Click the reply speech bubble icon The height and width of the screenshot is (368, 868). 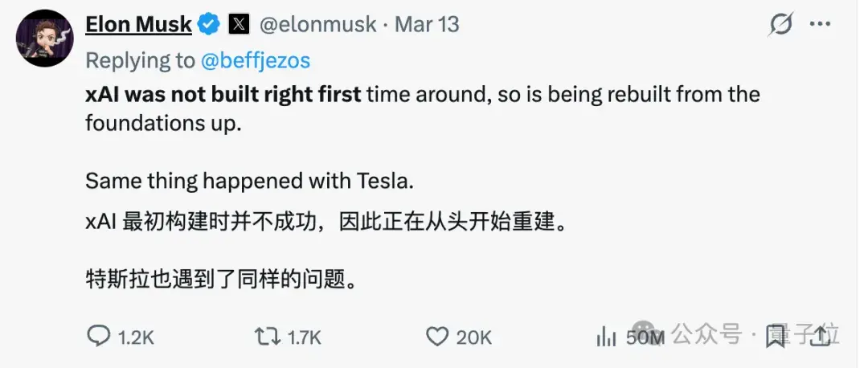(x=98, y=337)
